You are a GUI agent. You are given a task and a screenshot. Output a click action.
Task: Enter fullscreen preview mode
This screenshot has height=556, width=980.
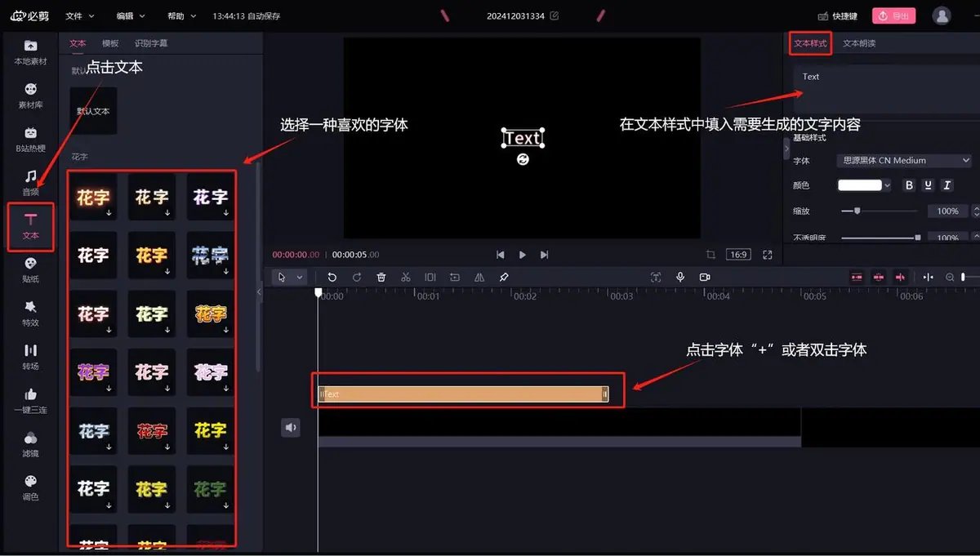[768, 255]
